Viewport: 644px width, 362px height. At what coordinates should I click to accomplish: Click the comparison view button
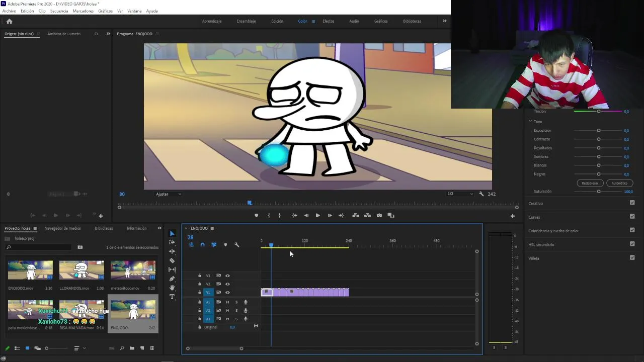coord(391,216)
